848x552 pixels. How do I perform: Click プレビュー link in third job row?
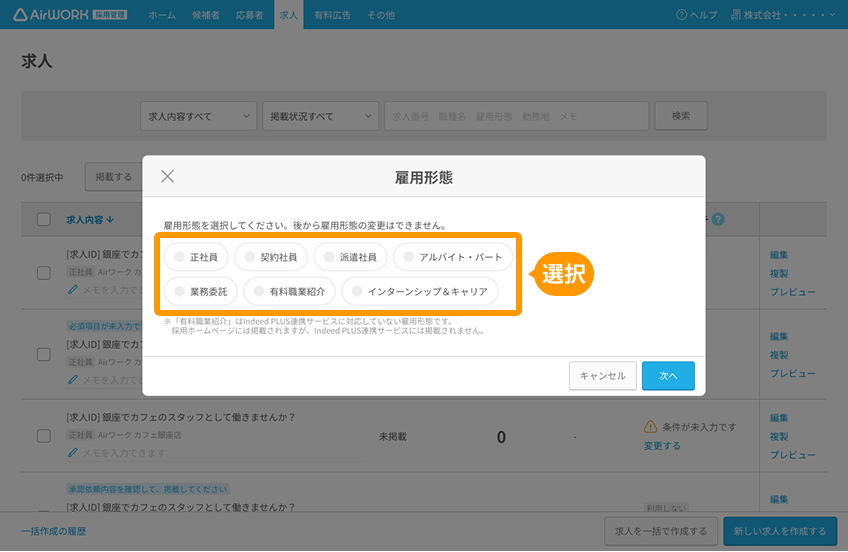click(793, 455)
